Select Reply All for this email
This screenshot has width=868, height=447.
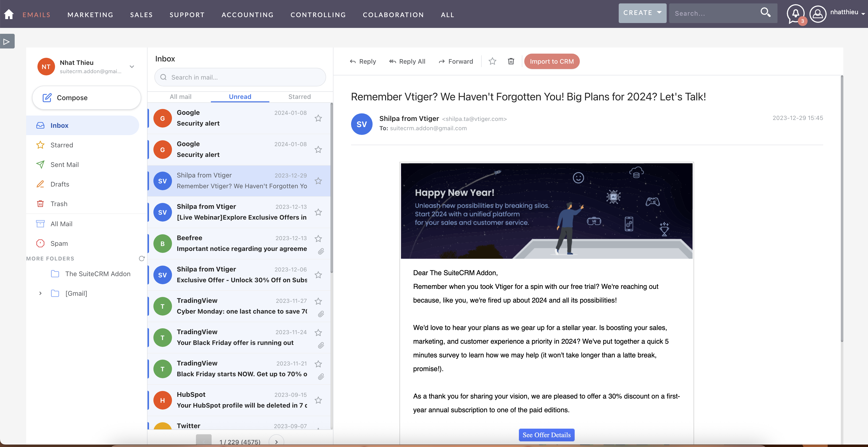click(x=407, y=61)
